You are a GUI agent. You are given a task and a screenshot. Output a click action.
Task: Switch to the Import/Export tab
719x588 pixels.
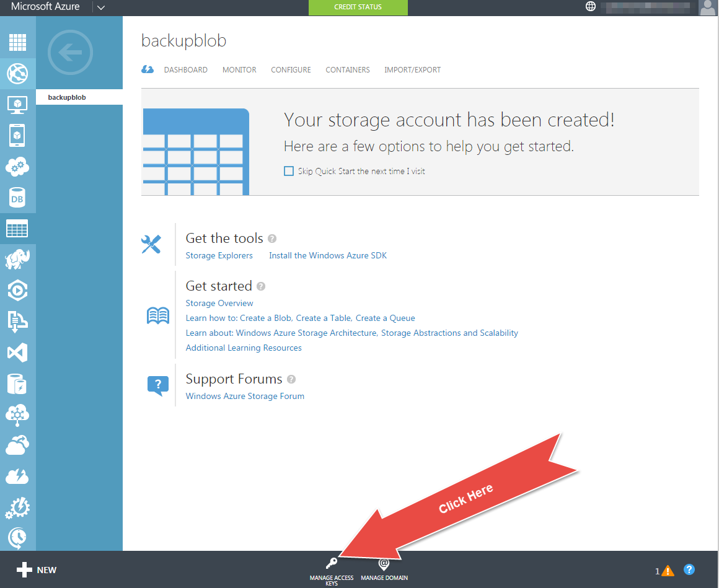coord(412,69)
